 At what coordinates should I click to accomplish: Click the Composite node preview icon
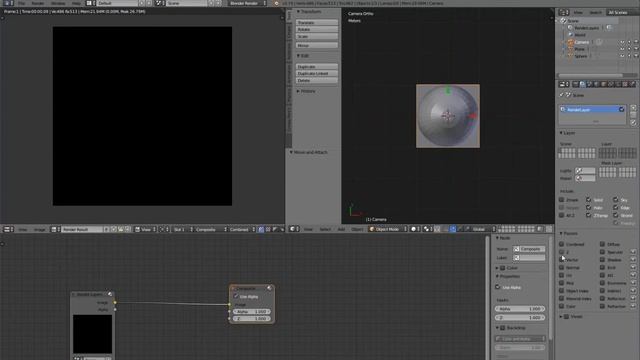(269, 288)
